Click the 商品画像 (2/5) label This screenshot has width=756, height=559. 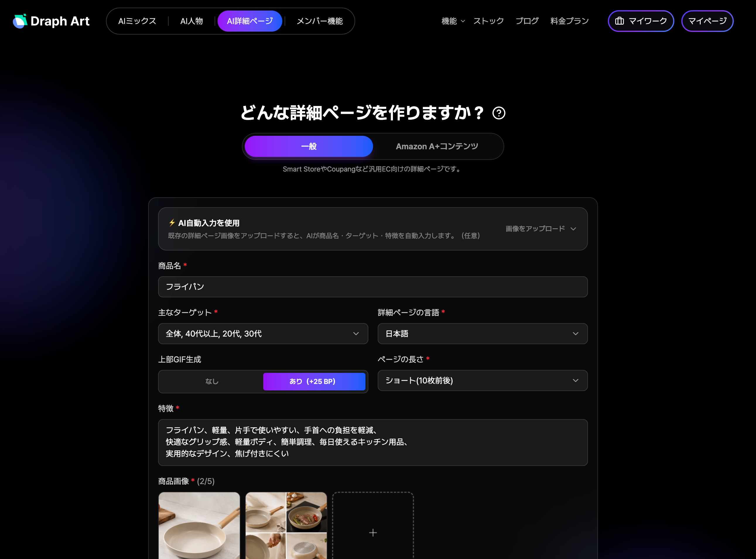coord(186,481)
